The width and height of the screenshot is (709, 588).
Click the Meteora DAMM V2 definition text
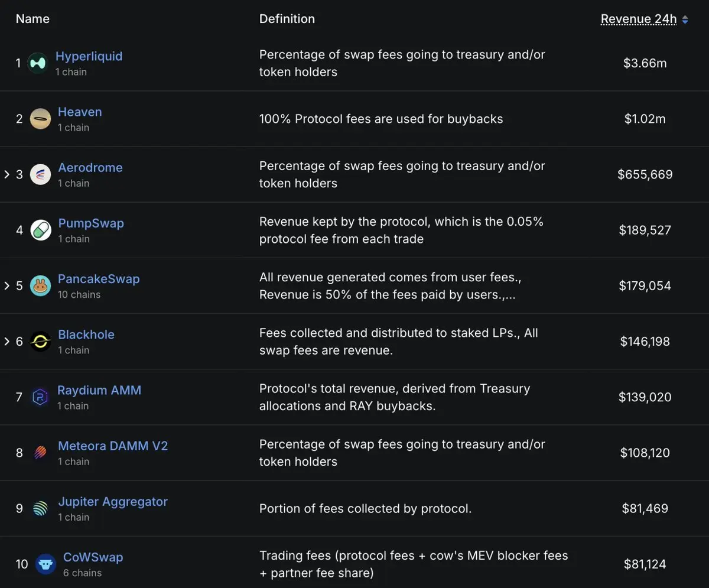point(402,453)
